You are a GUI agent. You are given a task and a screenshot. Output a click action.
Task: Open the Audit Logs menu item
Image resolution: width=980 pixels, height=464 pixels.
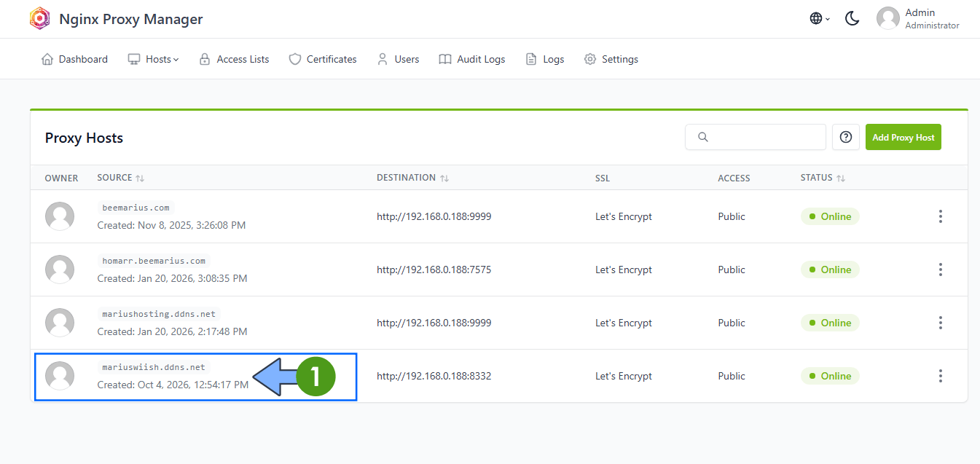(x=472, y=59)
